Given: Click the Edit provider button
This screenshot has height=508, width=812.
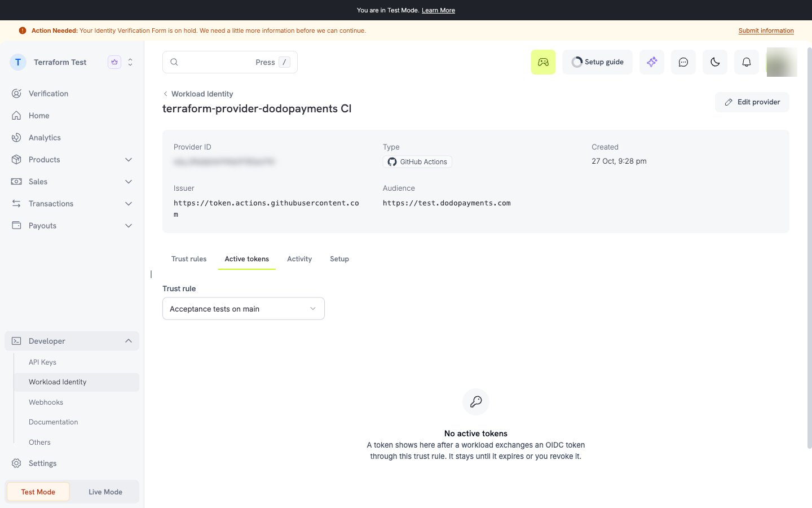Looking at the screenshot, I should (x=752, y=102).
